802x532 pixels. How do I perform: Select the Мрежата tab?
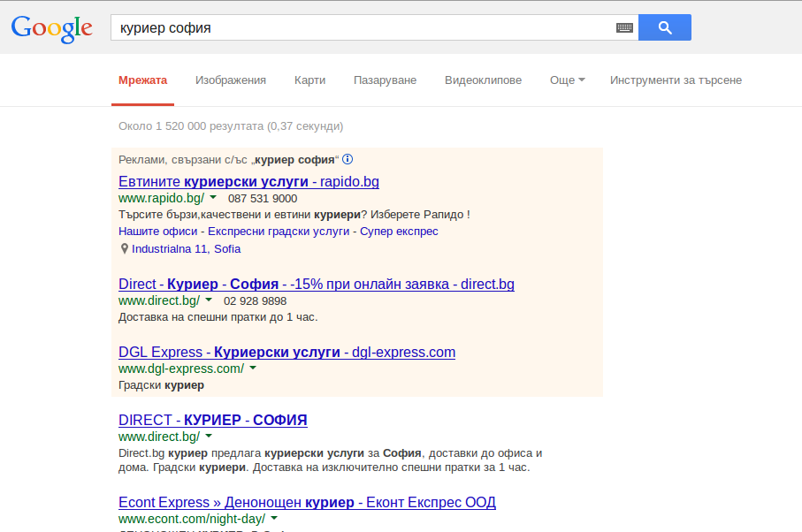coord(142,80)
